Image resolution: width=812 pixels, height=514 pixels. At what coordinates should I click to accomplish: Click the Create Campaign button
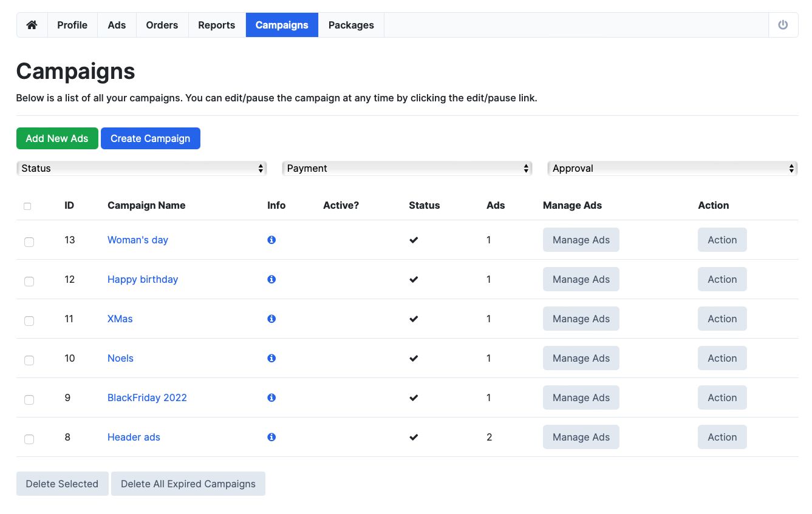(151, 138)
